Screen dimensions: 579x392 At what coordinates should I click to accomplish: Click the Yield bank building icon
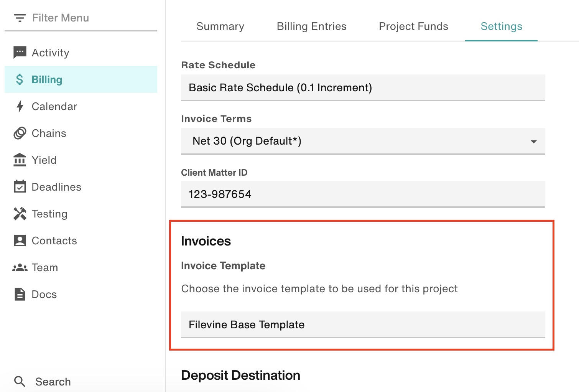(20, 160)
